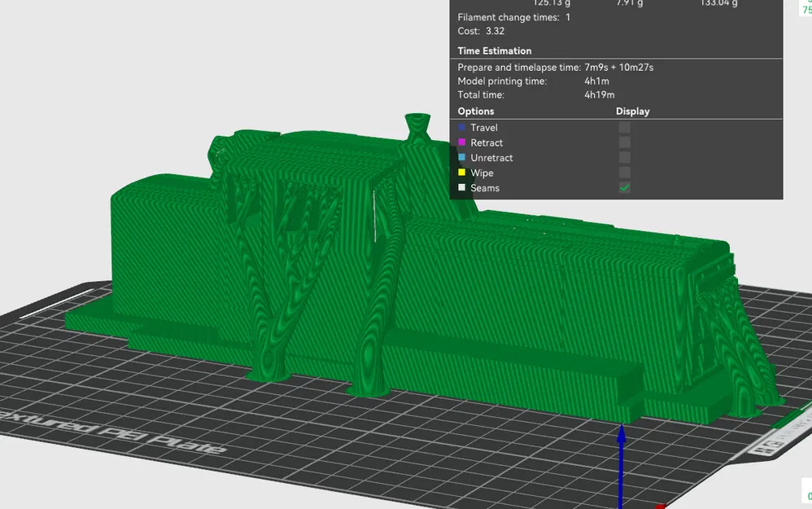Click the magenta Retract color swatch
This screenshot has width=812, height=509.
pyautogui.click(x=462, y=143)
